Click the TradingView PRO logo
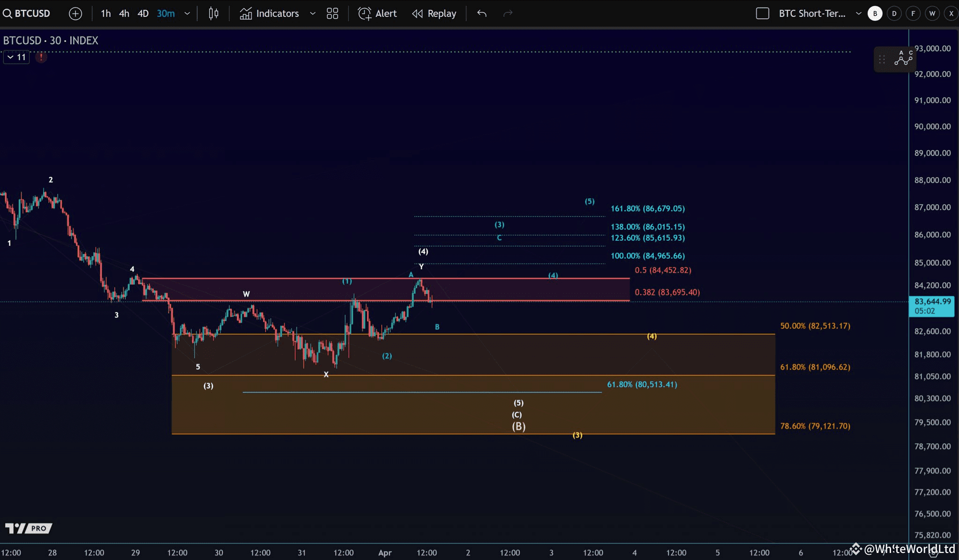 pos(29,528)
